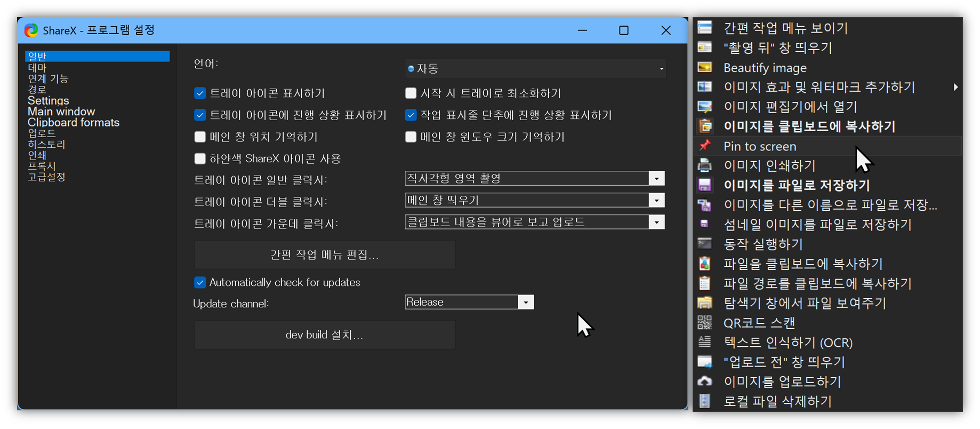
Task: Click the QR code icon beside QR코드 스캔
Action: 705,322
